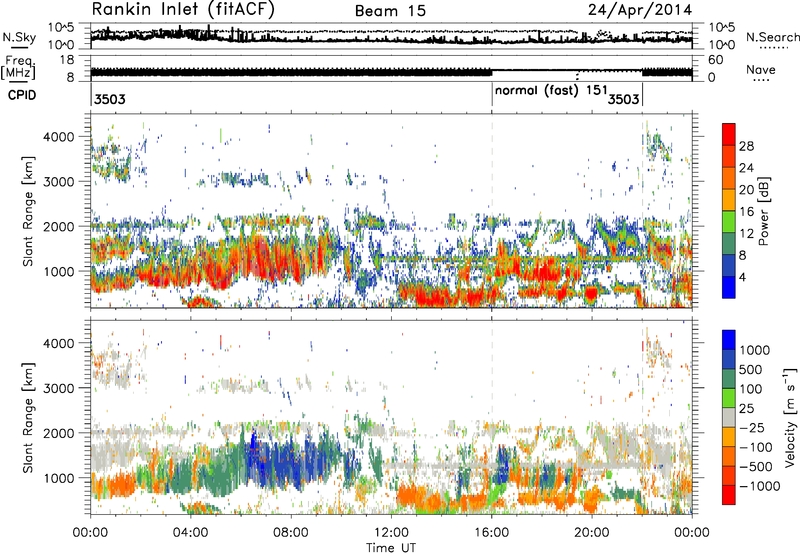Click the 'Time UT' axis title

click(x=391, y=548)
